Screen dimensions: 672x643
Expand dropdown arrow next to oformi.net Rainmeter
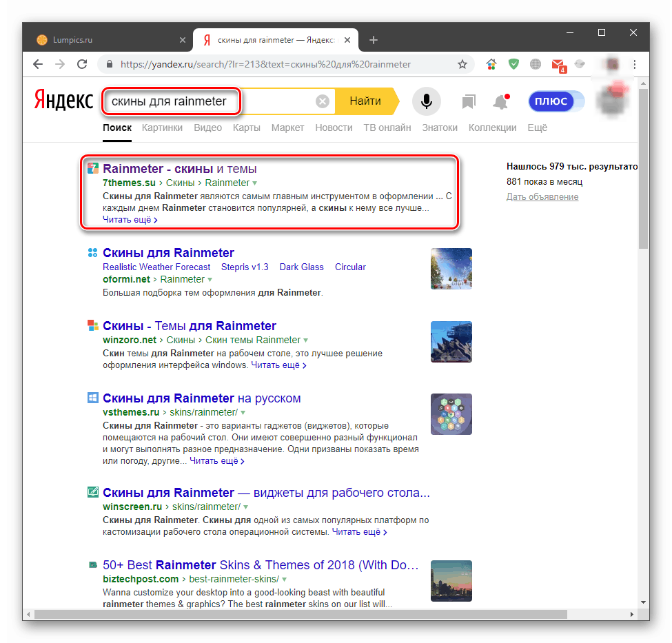[x=210, y=280]
